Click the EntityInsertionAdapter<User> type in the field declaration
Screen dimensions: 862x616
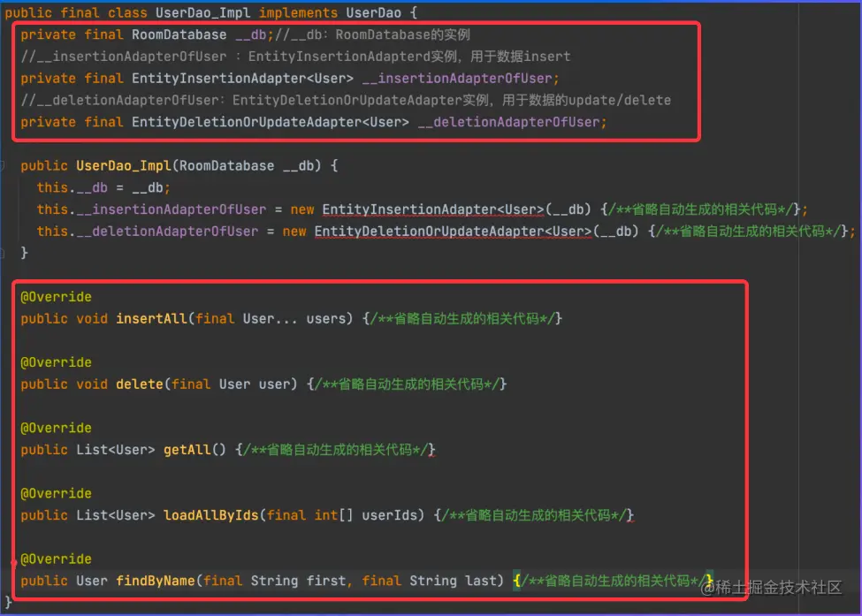[242, 79]
